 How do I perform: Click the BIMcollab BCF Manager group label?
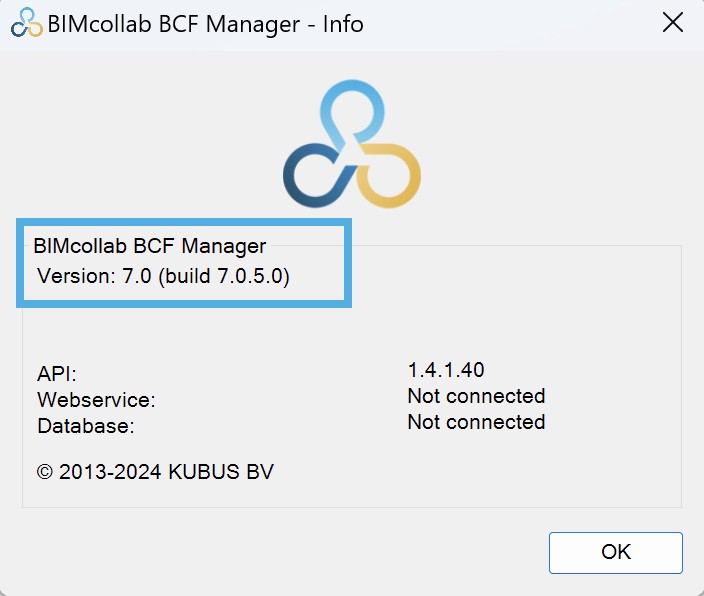coord(150,246)
